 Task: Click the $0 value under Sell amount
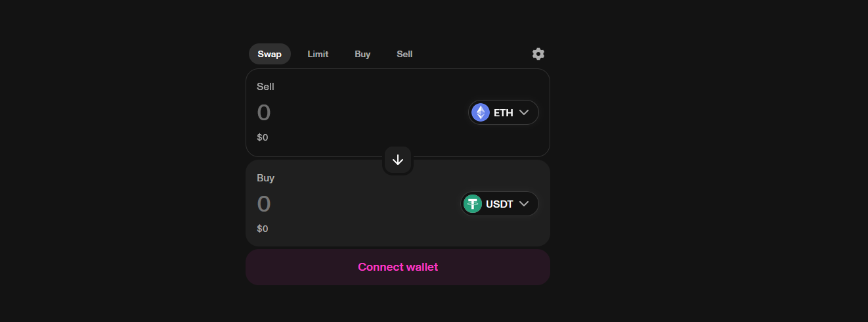[x=263, y=137]
